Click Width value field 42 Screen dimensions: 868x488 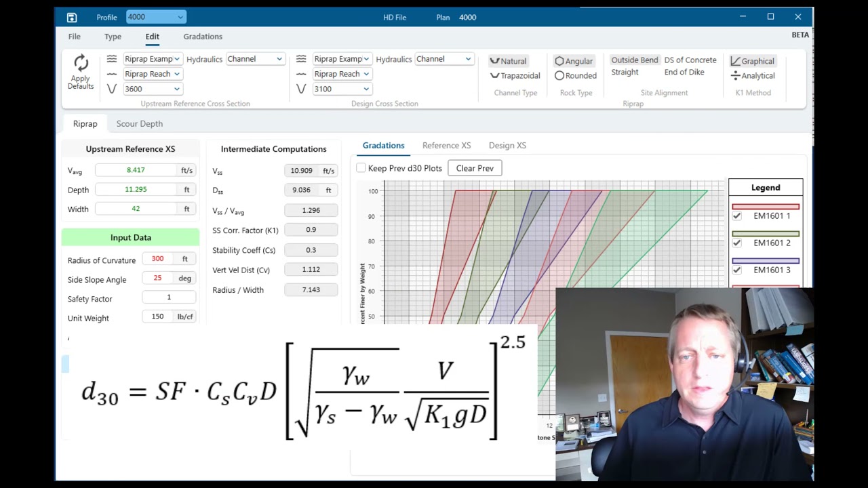pos(136,209)
